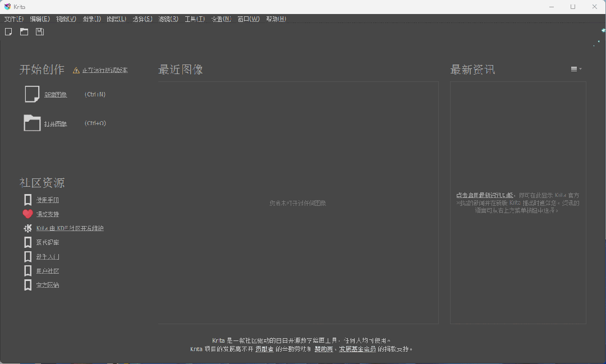The width and height of the screenshot is (606, 364).
Task: Open the 赞助商 link in the footer
Action: point(324,349)
